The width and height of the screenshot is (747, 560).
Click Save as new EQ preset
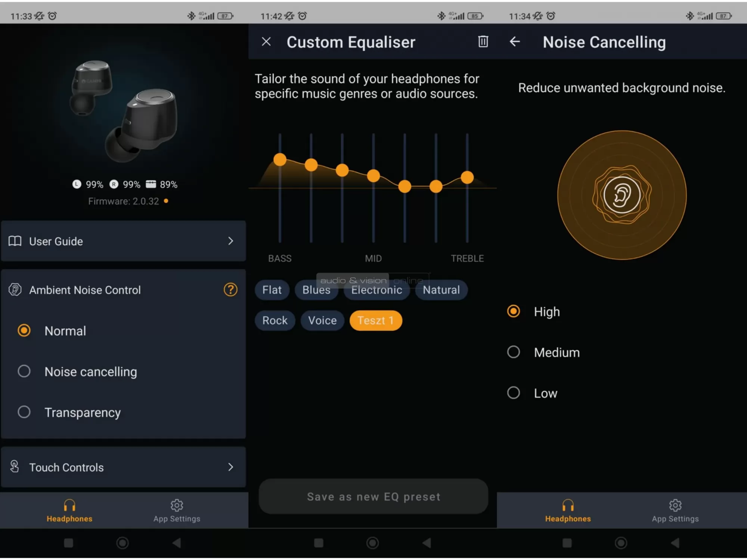373,497
